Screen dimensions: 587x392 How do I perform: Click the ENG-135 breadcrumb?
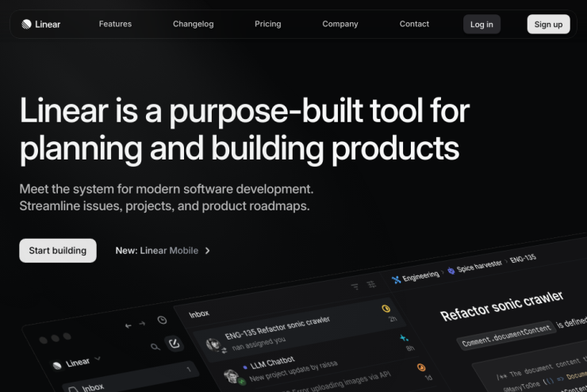[x=523, y=259]
